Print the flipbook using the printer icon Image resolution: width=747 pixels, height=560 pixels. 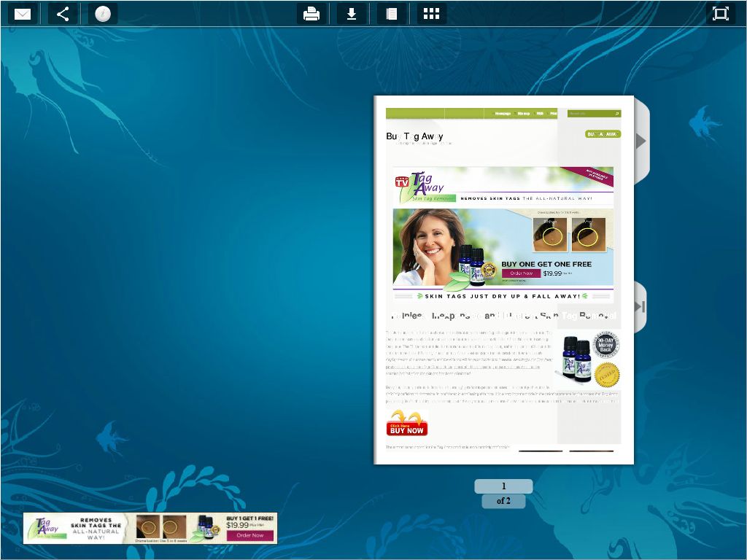(311, 14)
